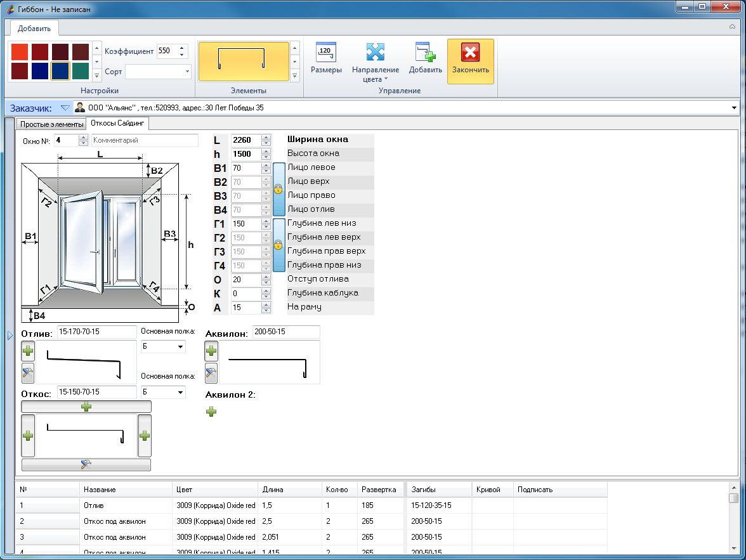Viewport: 746px width, 560px height.
Task: Click the Отлив profile preview drawing
Action: pyautogui.click(x=86, y=363)
